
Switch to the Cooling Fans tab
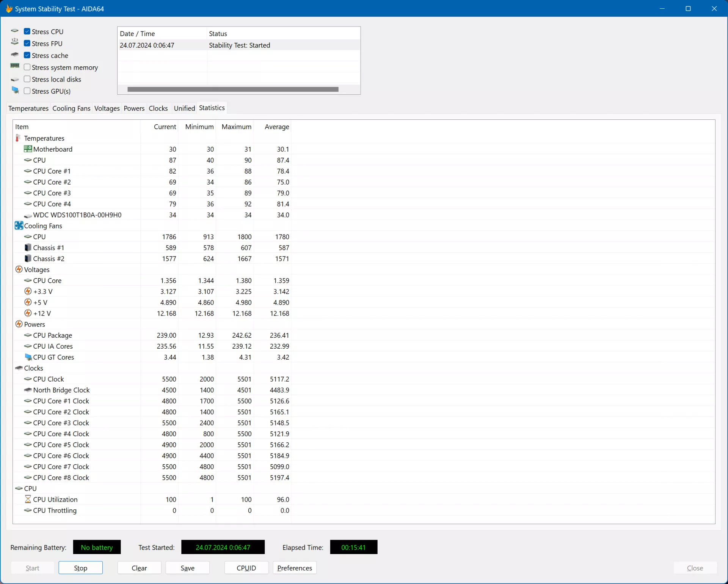pos(71,108)
